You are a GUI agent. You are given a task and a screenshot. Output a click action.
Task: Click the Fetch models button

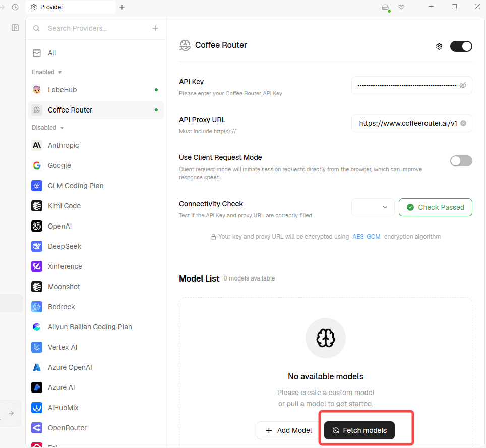pos(359,430)
